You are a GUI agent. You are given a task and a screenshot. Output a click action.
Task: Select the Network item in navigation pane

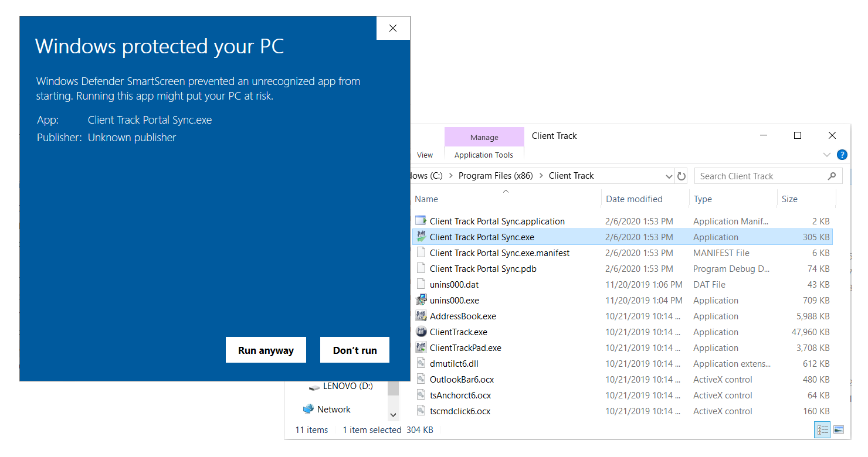point(334,409)
